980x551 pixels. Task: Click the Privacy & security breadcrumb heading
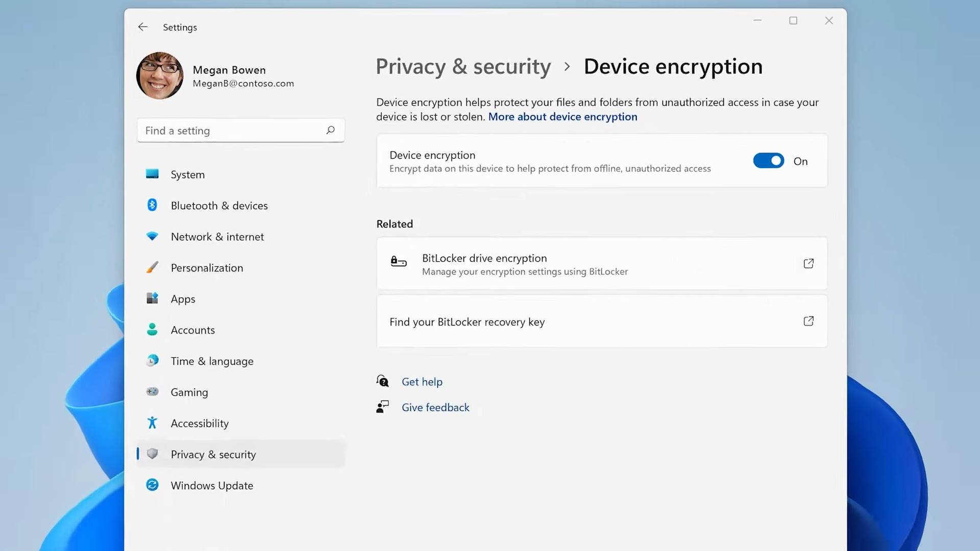click(x=463, y=67)
